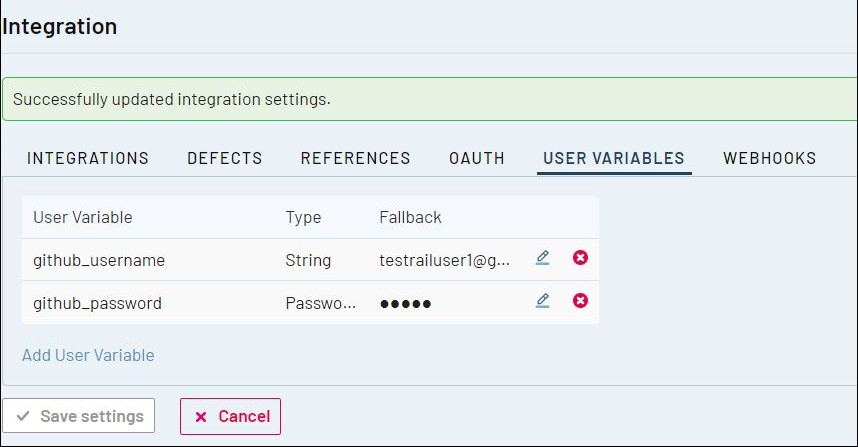Click the Add User Variable link
The image size is (858, 447).
88,355
